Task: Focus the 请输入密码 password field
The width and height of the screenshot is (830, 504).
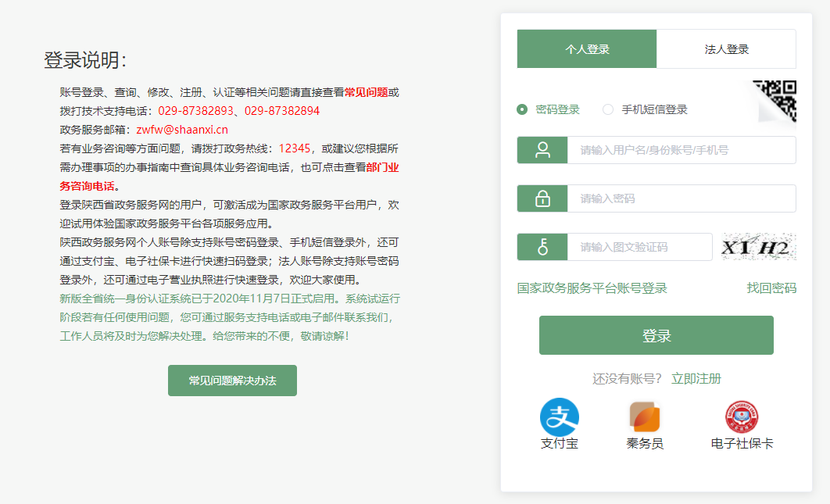Action: [681, 198]
